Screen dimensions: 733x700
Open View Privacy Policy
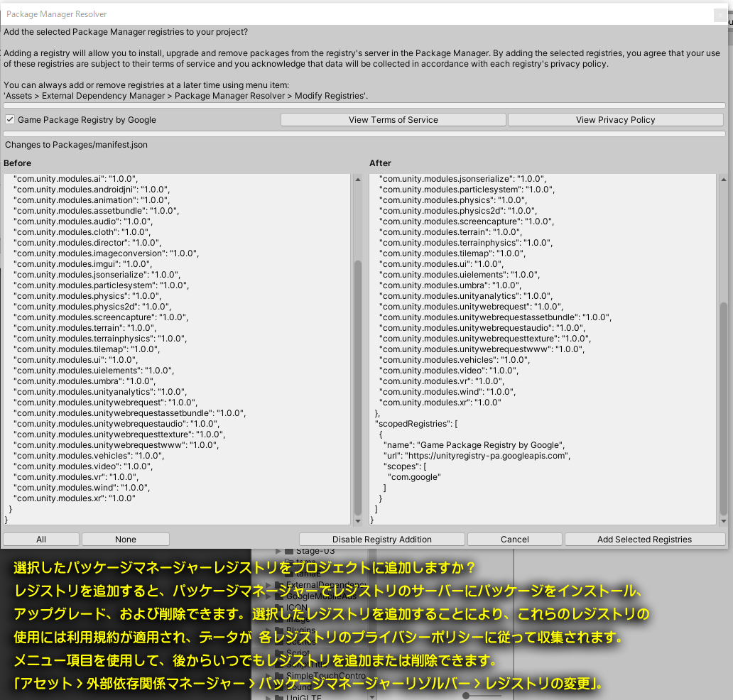tap(615, 120)
